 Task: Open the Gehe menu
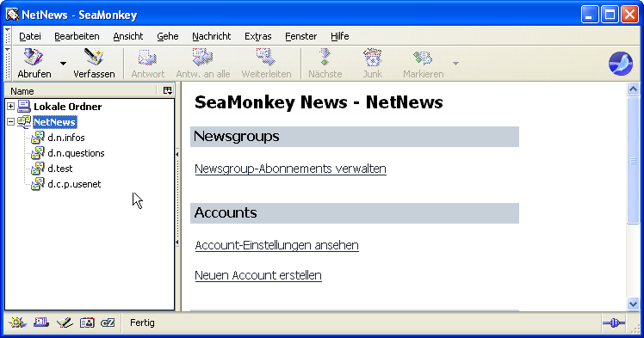[x=168, y=36]
